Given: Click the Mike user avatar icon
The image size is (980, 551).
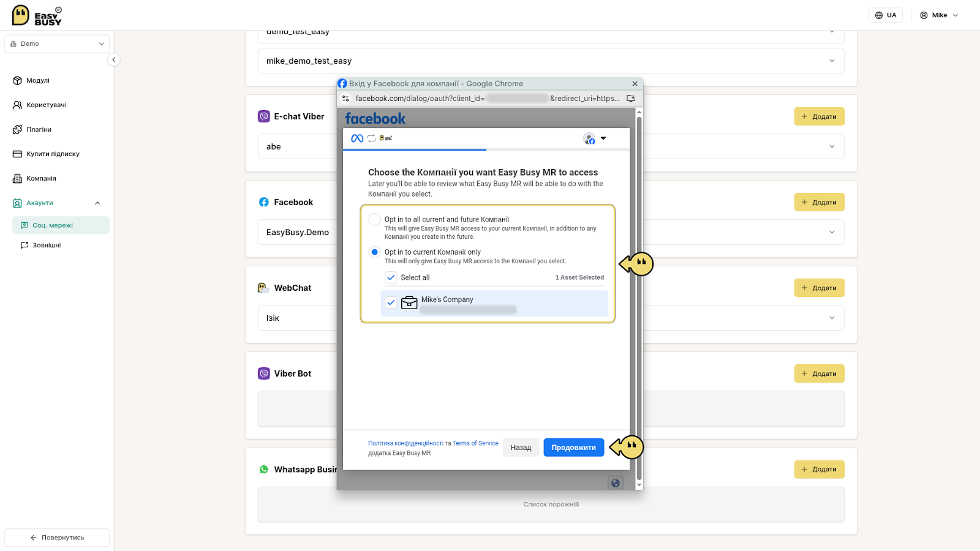Looking at the screenshot, I should (x=924, y=15).
